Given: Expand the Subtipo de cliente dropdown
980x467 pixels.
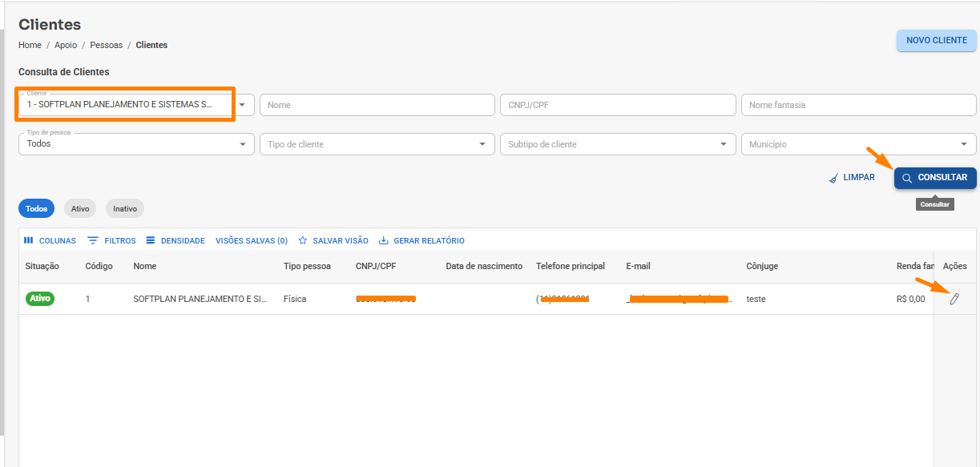Looking at the screenshot, I should 724,144.
